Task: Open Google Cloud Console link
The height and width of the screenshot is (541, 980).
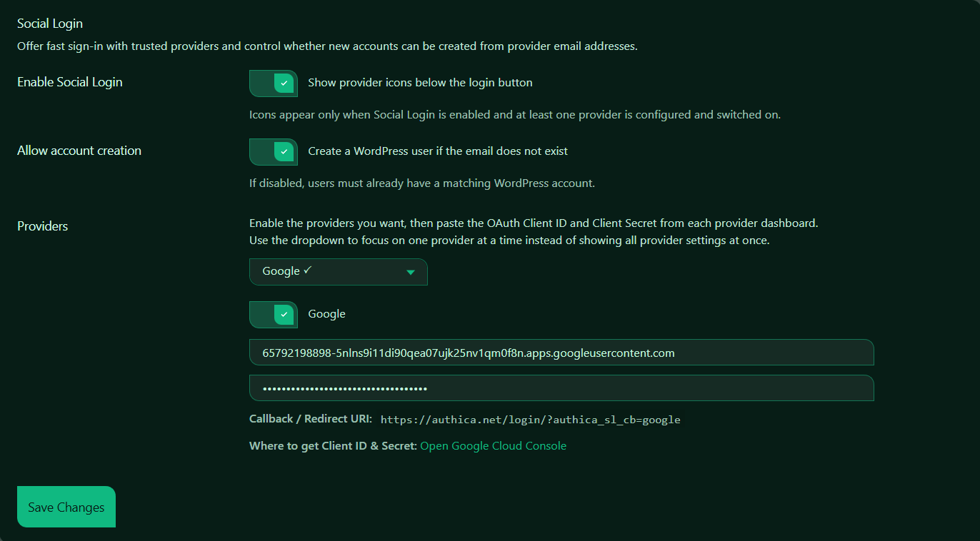Action: tap(493, 446)
